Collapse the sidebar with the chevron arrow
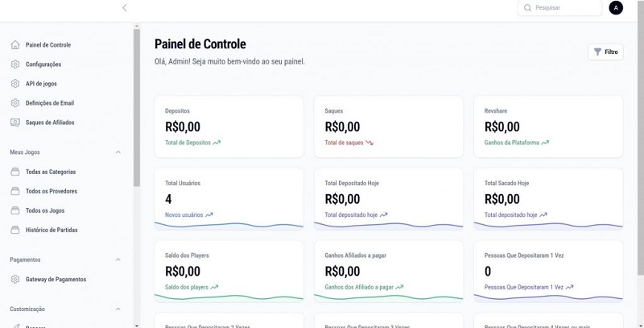 tap(124, 8)
